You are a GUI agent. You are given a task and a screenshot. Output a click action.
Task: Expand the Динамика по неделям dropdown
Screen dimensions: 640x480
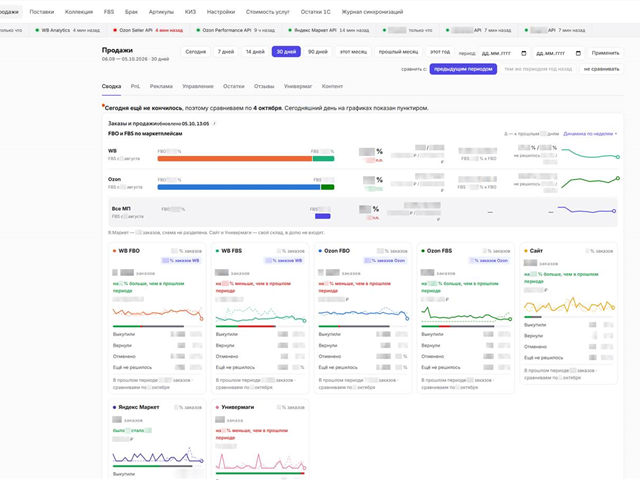tap(590, 134)
